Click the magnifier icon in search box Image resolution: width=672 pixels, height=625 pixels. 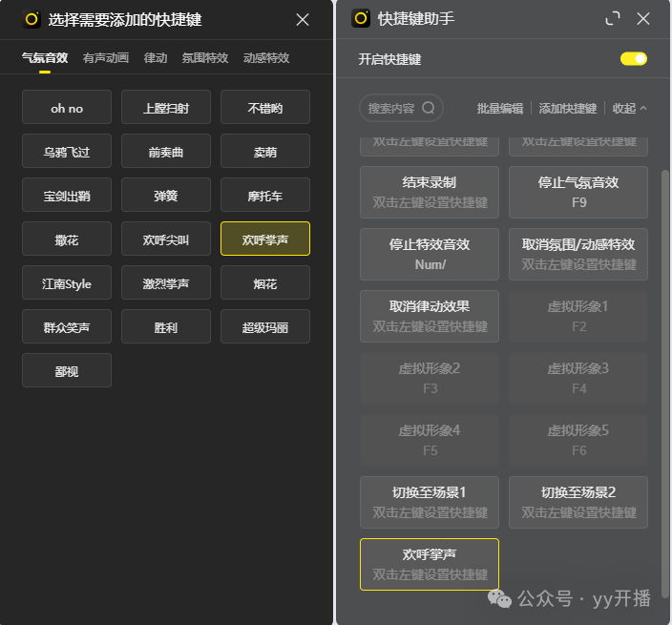point(429,108)
